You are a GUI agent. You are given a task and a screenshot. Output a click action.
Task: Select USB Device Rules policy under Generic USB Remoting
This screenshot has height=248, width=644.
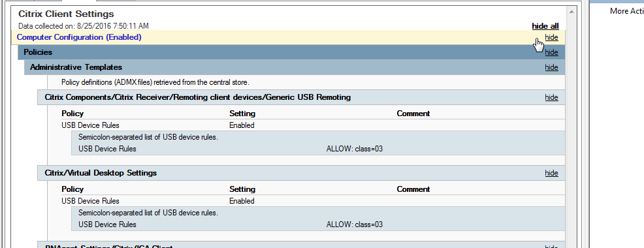pyautogui.click(x=90, y=125)
